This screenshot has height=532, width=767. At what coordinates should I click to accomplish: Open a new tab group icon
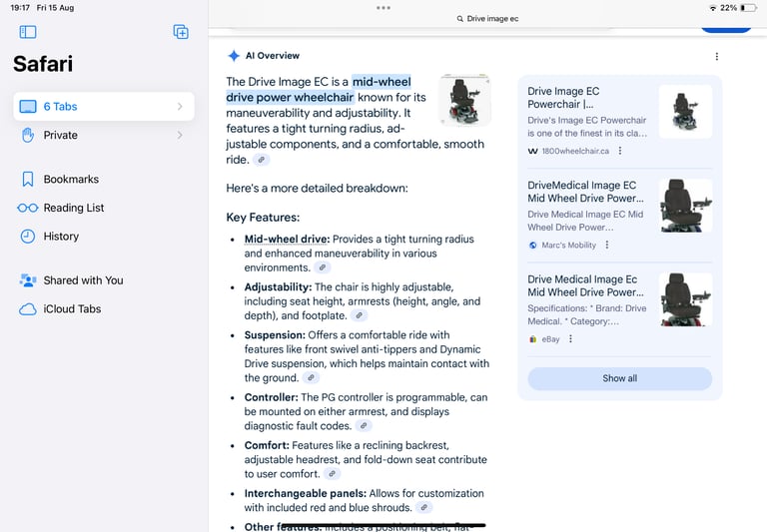click(x=181, y=32)
